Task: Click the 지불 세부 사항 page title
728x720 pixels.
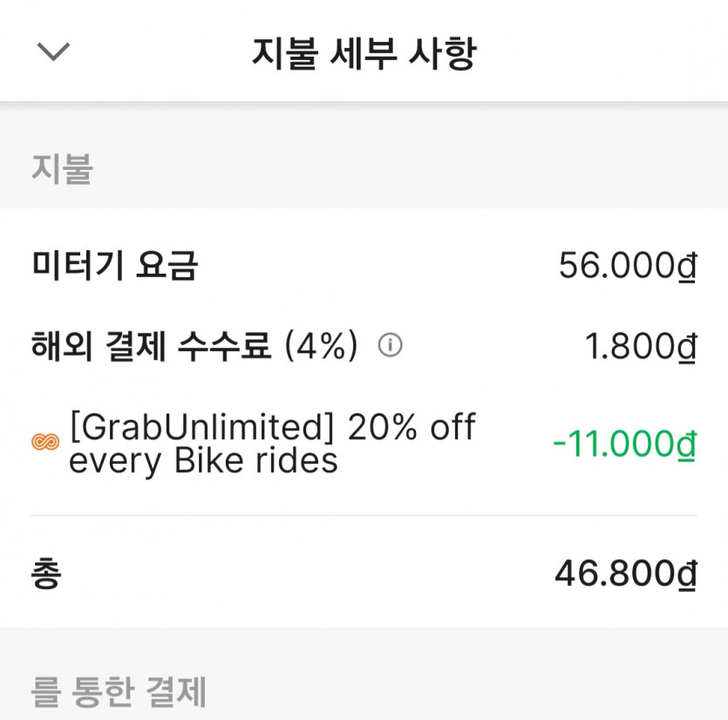Action: point(364,53)
